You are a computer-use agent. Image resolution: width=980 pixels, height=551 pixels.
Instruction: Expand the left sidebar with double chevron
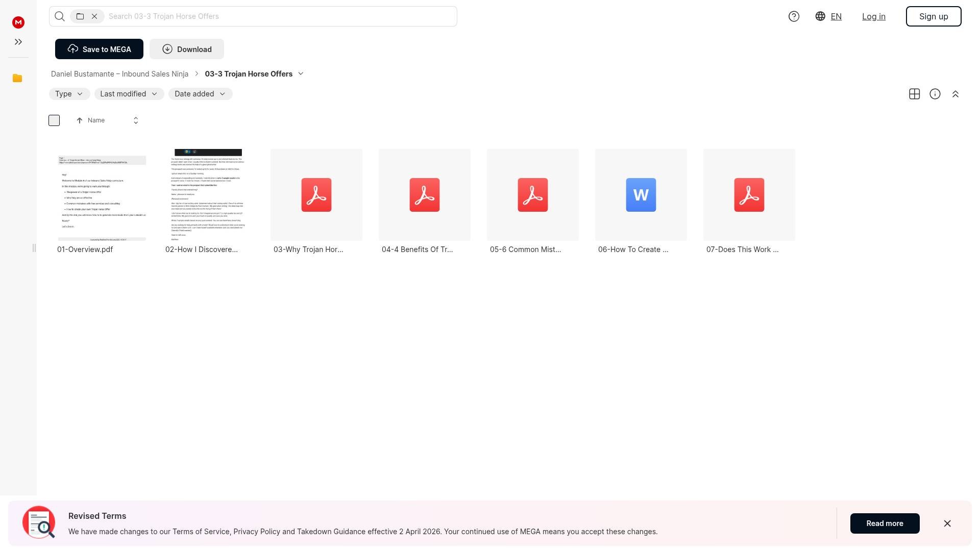tap(18, 42)
